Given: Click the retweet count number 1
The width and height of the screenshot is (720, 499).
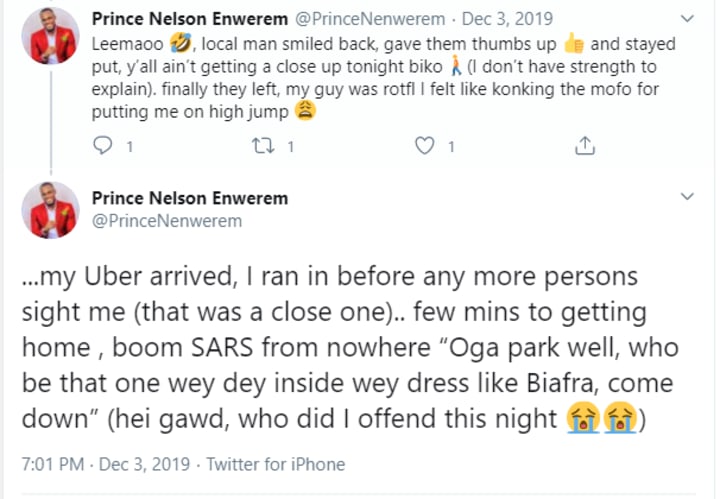Looking at the screenshot, I should point(290,148).
